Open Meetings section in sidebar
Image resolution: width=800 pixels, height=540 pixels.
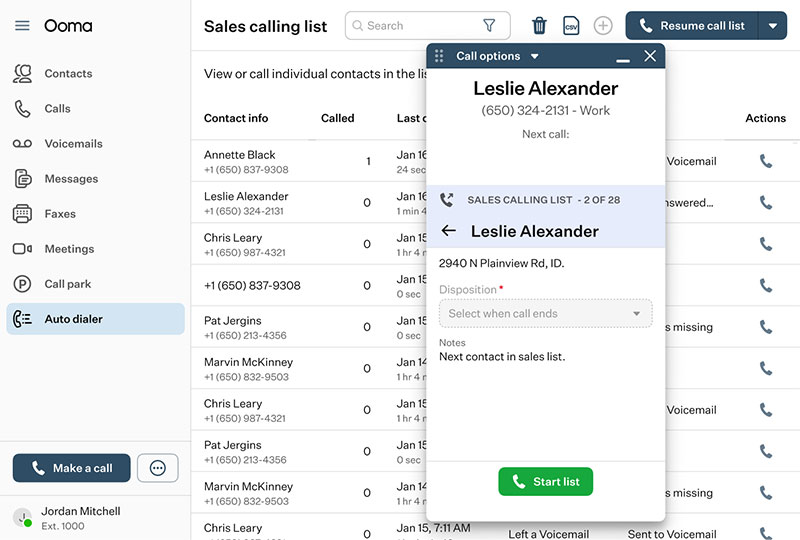(x=69, y=249)
